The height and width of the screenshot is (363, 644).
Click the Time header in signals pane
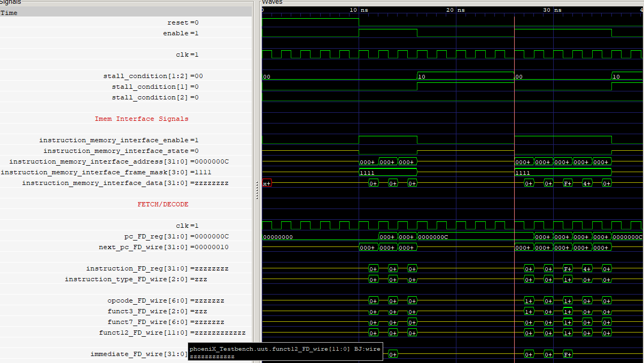[126, 12]
